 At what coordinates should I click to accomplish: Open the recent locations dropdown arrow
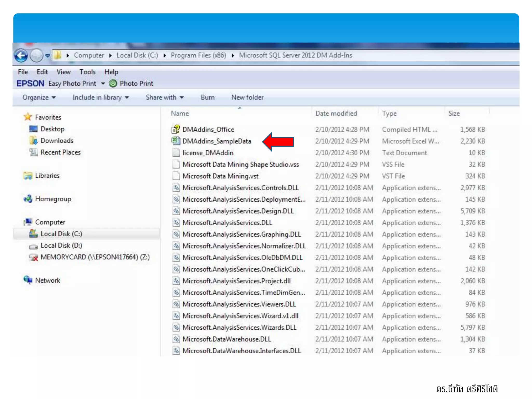(x=48, y=55)
